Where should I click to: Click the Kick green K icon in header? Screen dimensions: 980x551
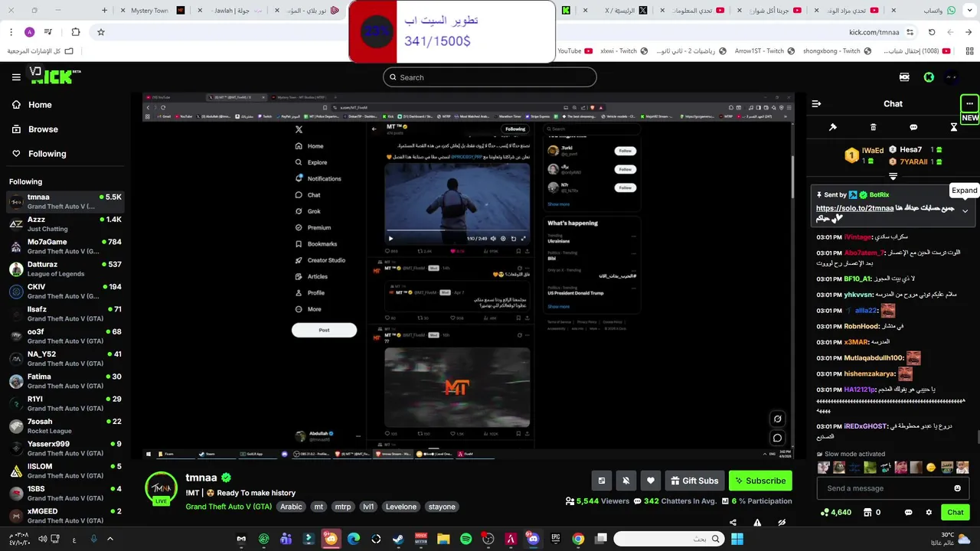coord(929,77)
